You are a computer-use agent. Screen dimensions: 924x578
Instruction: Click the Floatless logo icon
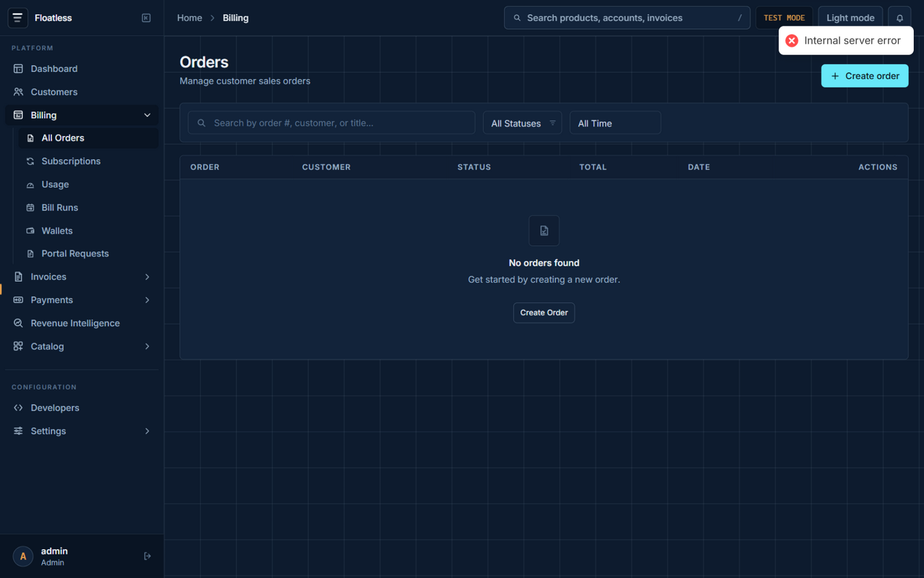17,18
